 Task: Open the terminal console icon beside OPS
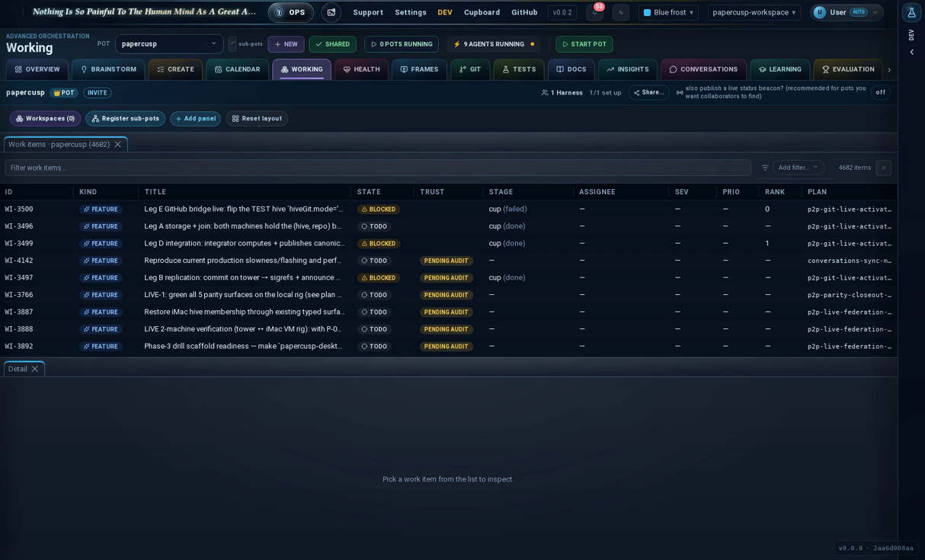(x=331, y=12)
